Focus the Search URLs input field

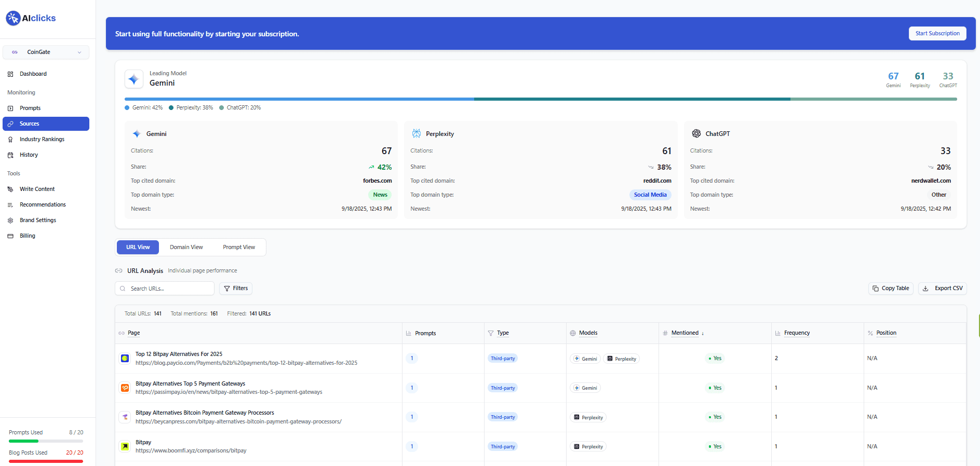(165, 289)
